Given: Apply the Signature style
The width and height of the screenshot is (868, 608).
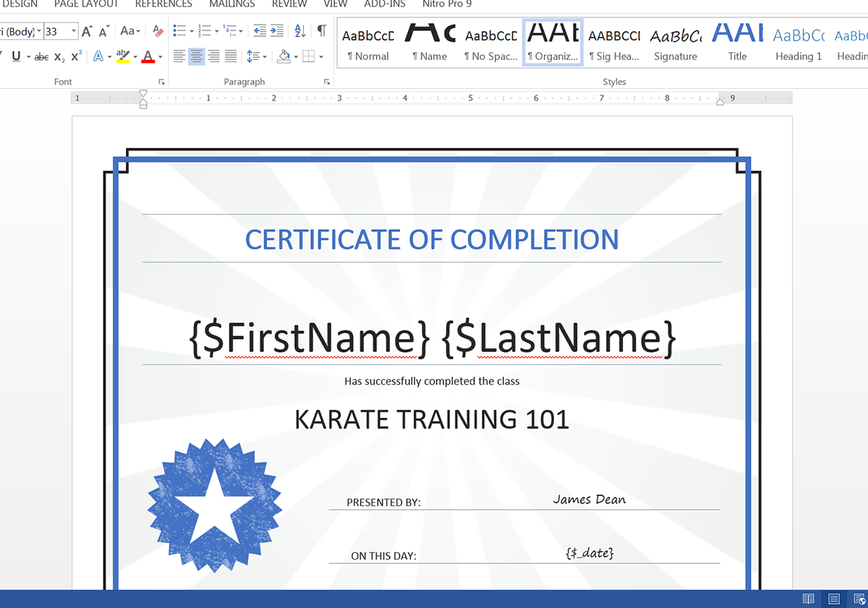Looking at the screenshot, I should (x=676, y=43).
